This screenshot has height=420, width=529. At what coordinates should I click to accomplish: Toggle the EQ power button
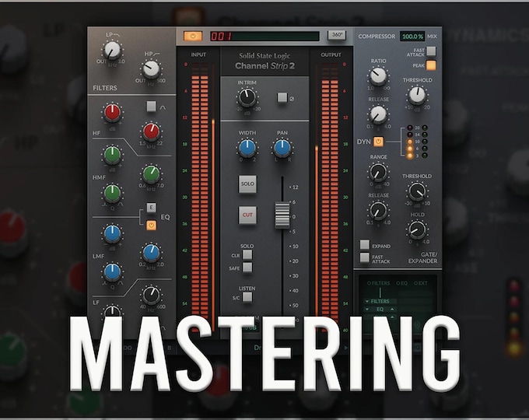[151, 225]
